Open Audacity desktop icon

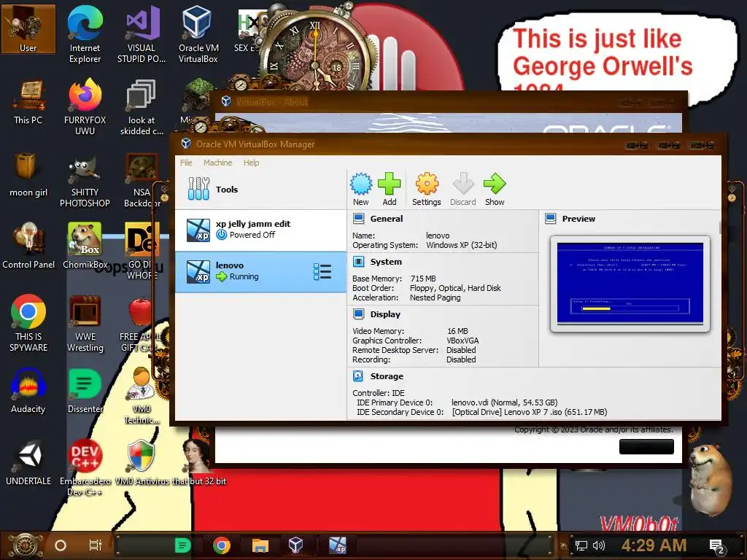point(28,392)
